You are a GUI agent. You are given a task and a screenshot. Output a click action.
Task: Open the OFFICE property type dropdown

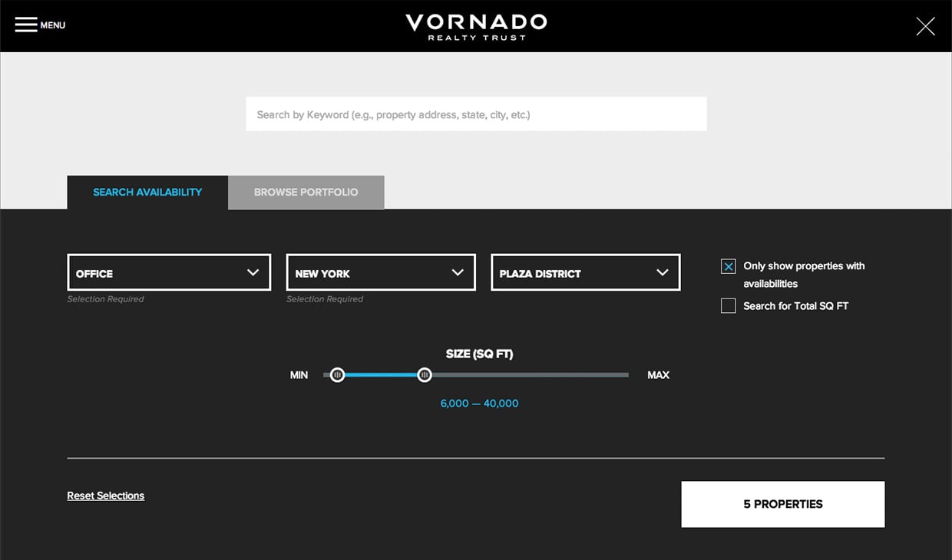coord(169,273)
